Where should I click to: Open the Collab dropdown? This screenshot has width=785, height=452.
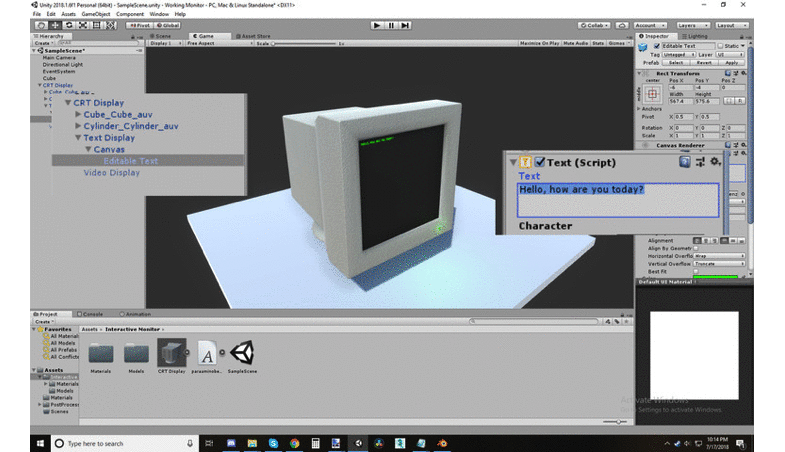click(x=595, y=25)
